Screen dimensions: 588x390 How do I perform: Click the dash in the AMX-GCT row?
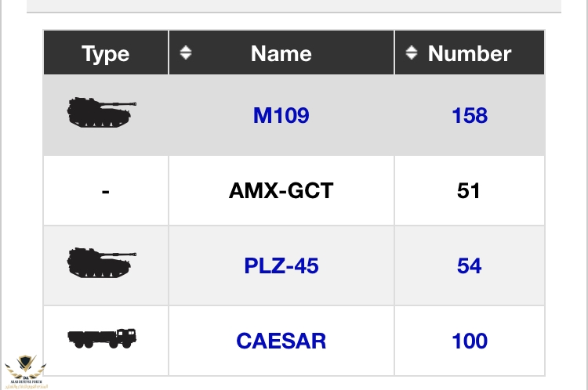click(106, 190)
